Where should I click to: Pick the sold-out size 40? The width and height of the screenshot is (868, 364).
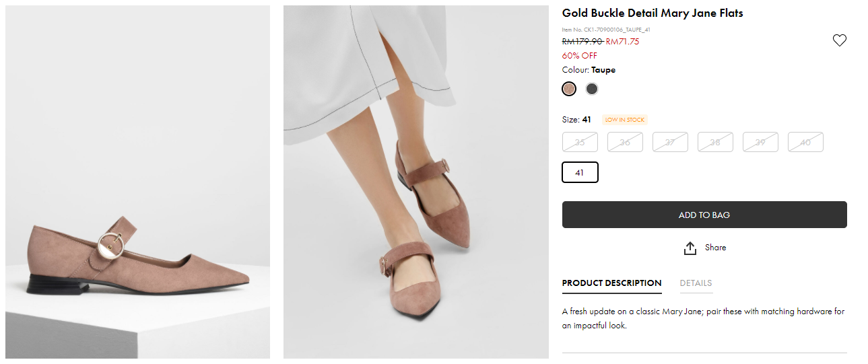(x=805, y=142)
